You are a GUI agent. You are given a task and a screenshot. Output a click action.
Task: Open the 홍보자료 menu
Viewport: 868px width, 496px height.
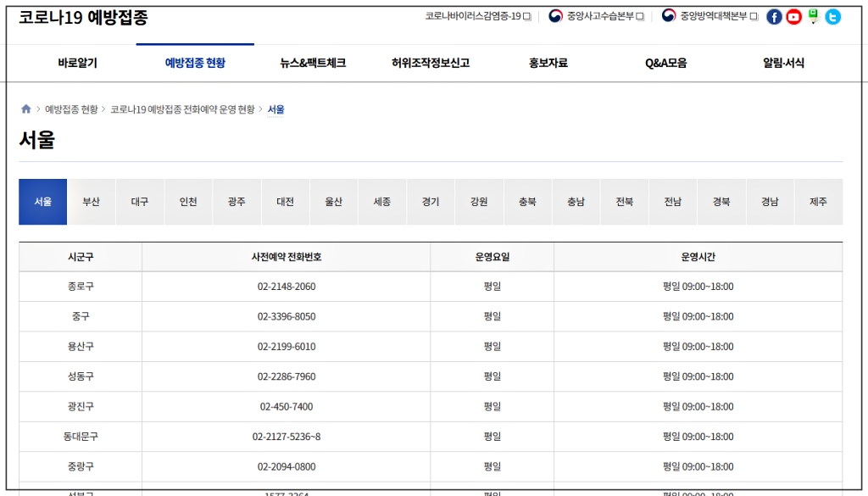tap(548, 63)
